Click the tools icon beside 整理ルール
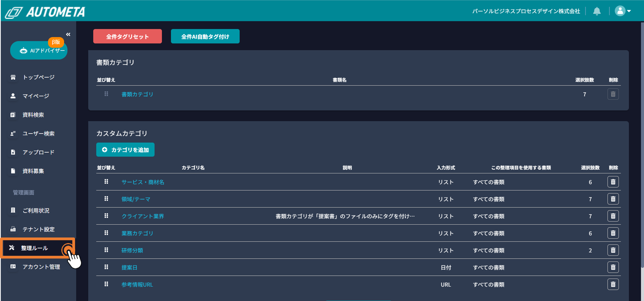Viewport: 644px width, 301px height. tap(11, 248)
